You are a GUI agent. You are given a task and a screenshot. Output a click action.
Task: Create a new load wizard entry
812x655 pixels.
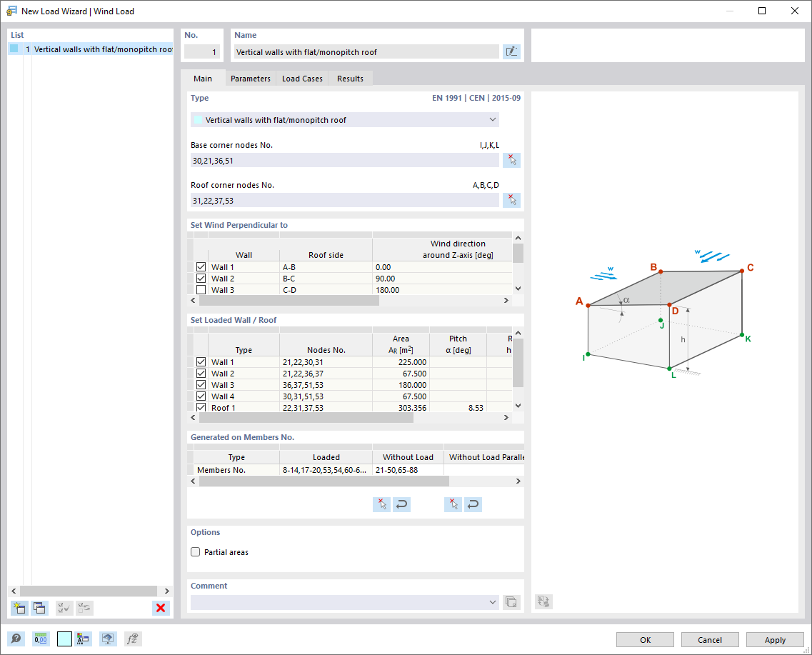click(19, 608)
